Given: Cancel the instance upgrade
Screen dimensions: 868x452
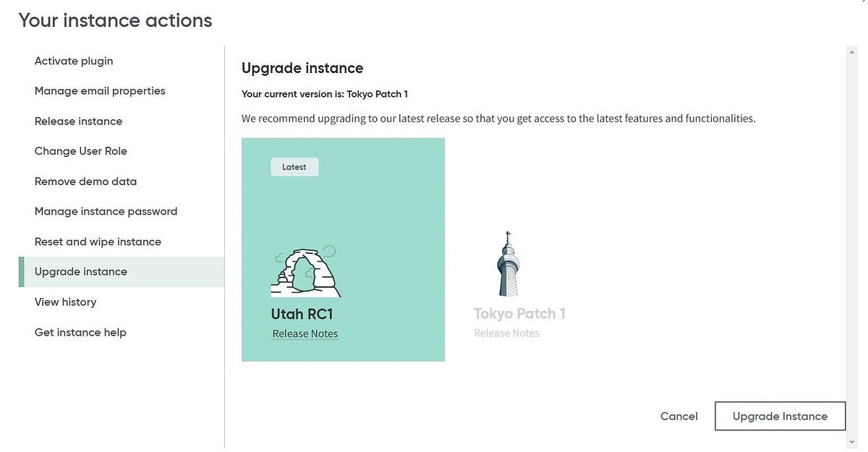Looking at the screenshot, I should [678, 416].
